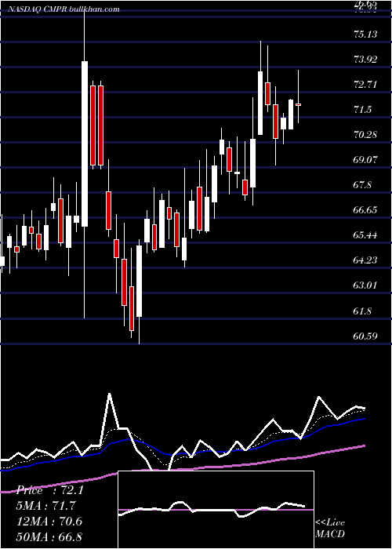392x549 pixels.
Task: Click the 64.23 axis label
Action: pyautogui.click(x=365, y=260)
